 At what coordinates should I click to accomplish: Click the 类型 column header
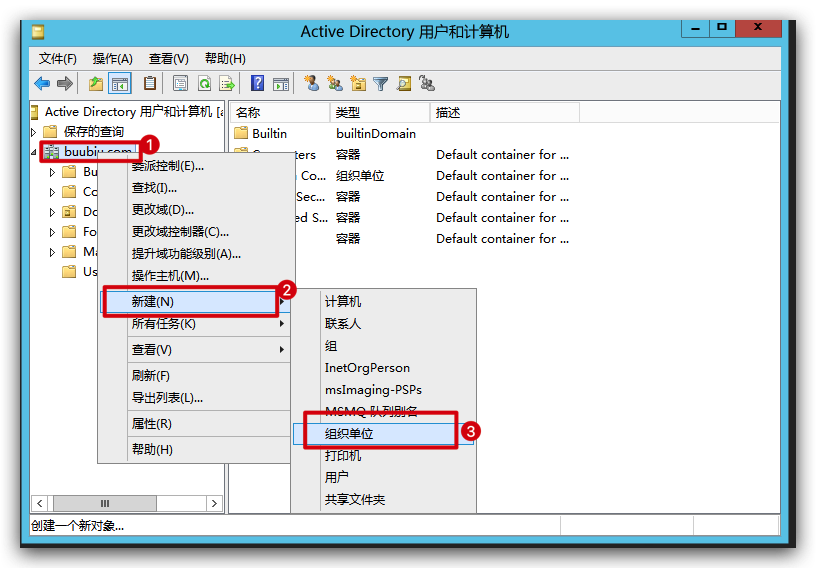point(378,113)
